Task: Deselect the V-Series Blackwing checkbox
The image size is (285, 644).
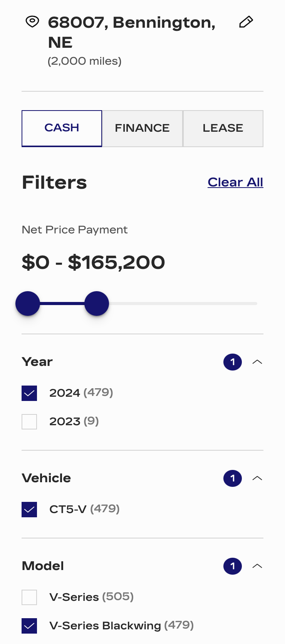Action: [29, 626]
